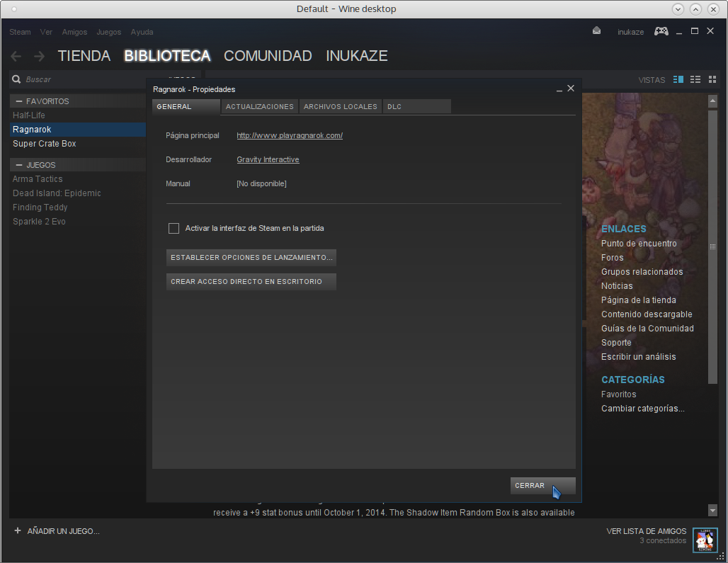728x563 pixels.
Task: Open Soporte link
Action: [616, 343]
